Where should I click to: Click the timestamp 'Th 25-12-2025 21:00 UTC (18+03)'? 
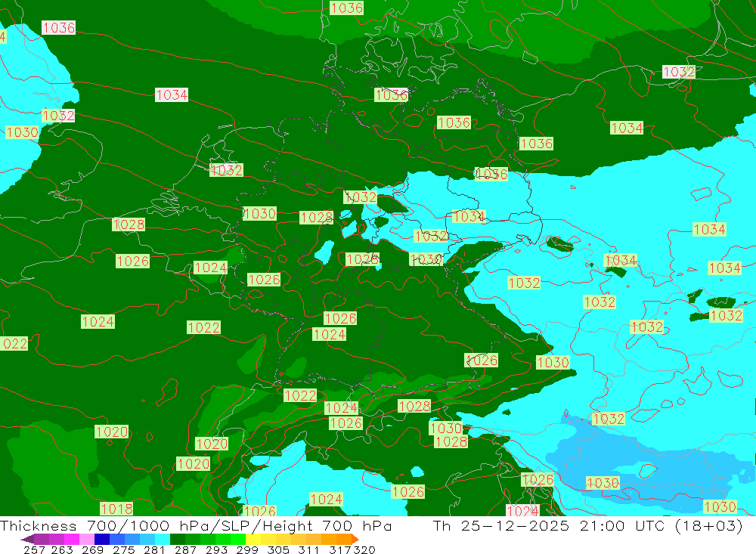587,525
